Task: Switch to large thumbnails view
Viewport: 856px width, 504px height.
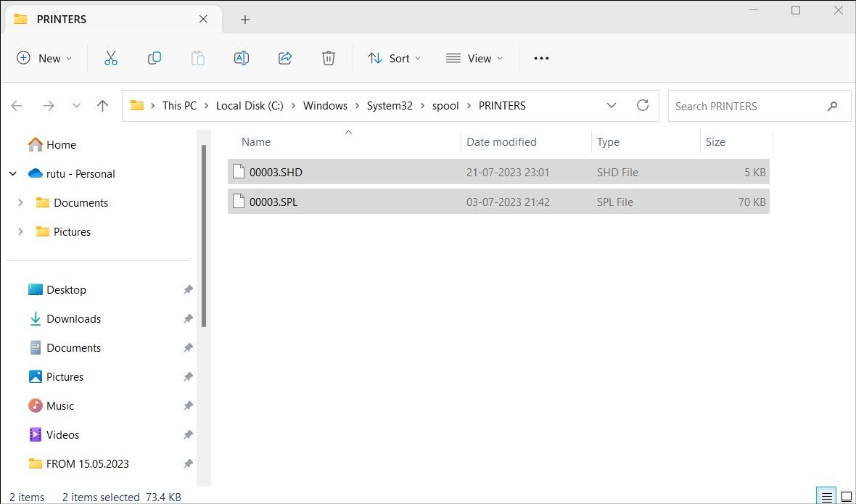Action: (846, 497)
